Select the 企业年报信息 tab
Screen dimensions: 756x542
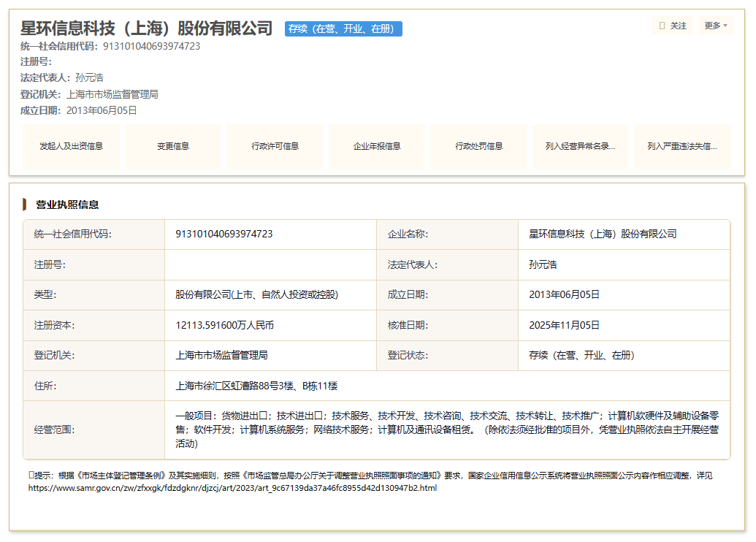pos(377,146)
